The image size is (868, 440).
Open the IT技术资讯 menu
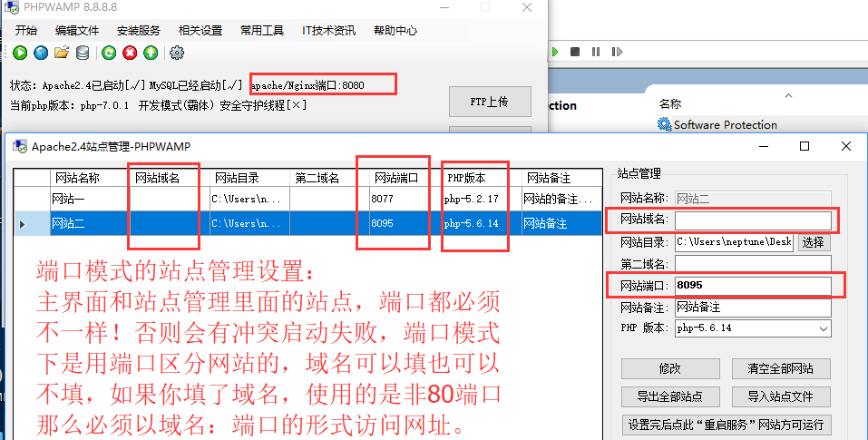coord(329,31)
